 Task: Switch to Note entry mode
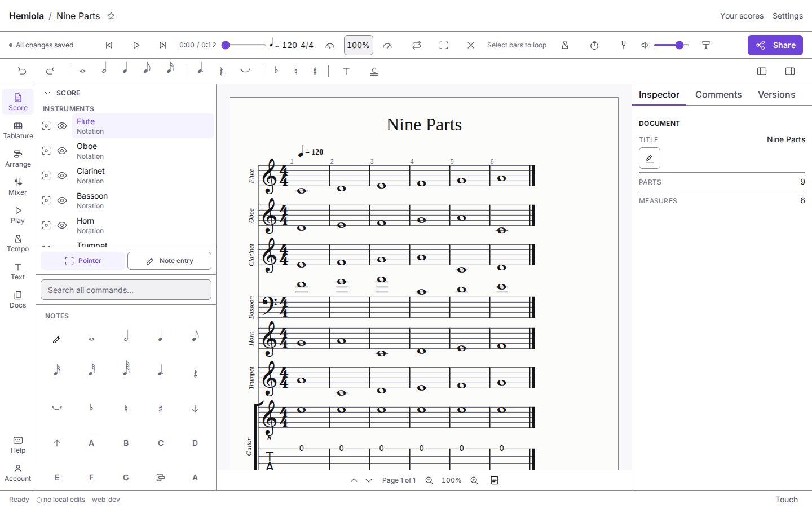pyautogui.click(x=169, y=261)
